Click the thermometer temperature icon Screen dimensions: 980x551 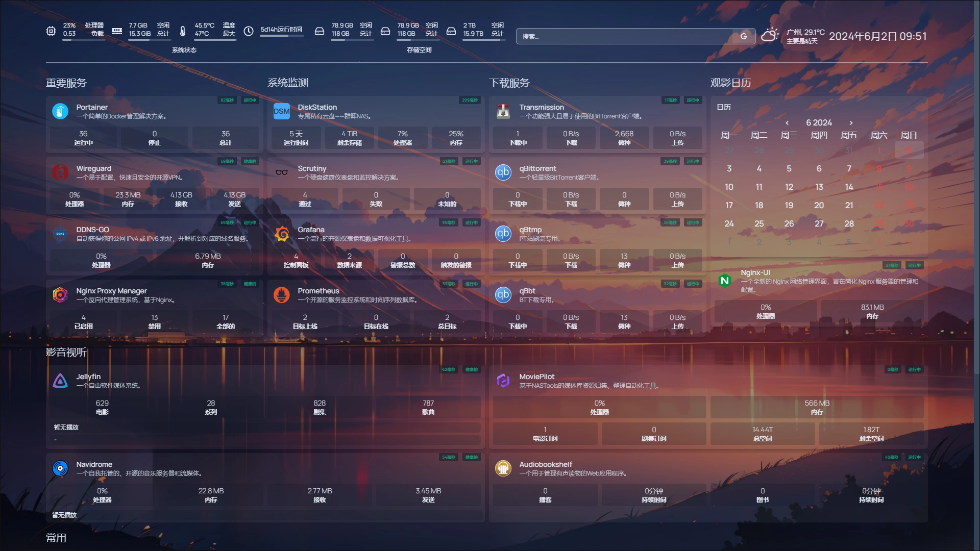click(x=183, y=31)
